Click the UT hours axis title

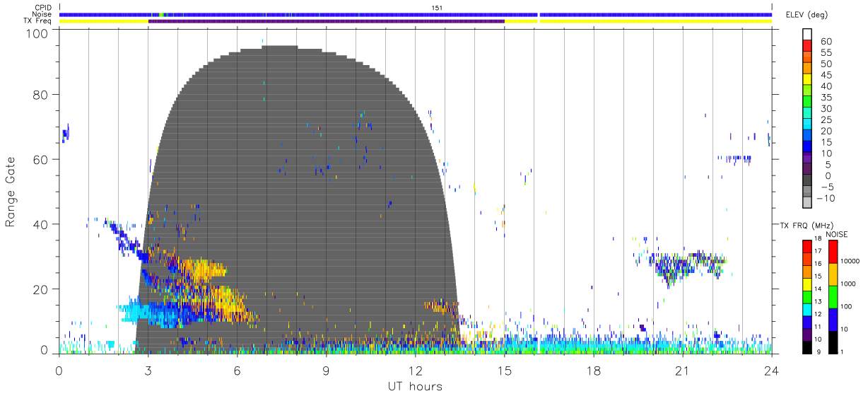[414, 386]
